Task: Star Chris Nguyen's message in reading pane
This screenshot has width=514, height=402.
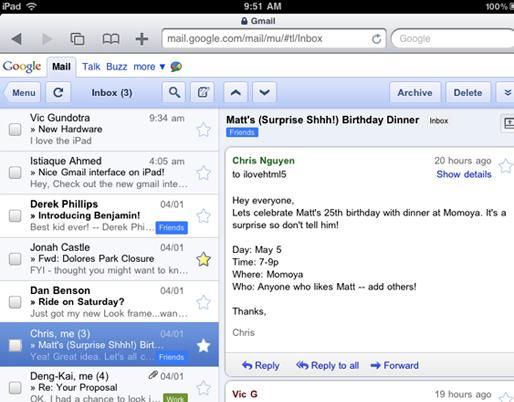Action: pos(506,166)
